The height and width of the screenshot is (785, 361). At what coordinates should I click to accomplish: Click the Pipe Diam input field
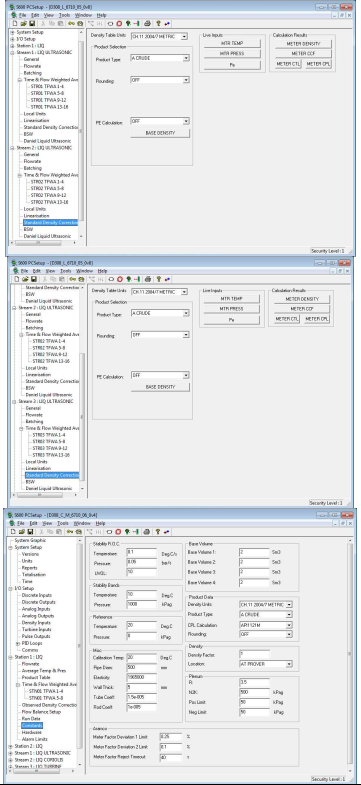(142, 667)
